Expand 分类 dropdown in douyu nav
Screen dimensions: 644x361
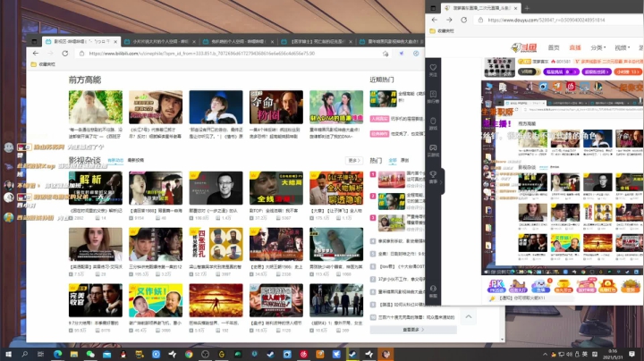tap(598, 47)
